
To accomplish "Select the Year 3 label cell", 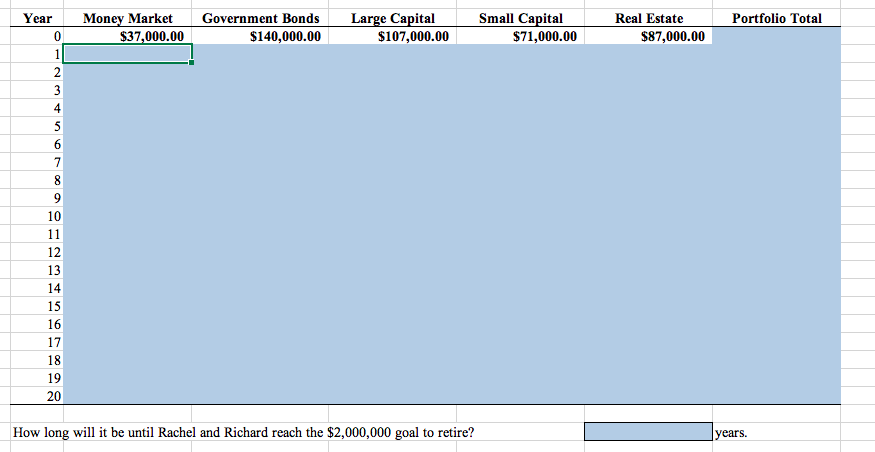I will [37, 90].
